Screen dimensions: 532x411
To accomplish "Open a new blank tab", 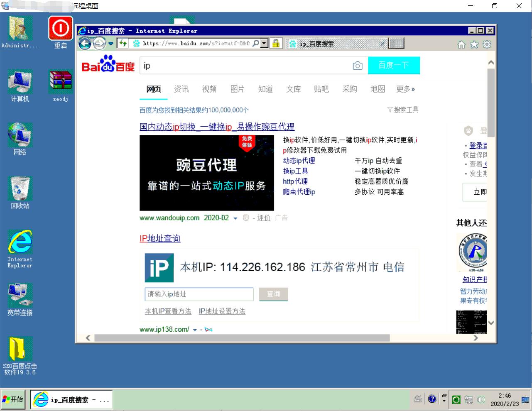I will (397, 43).
